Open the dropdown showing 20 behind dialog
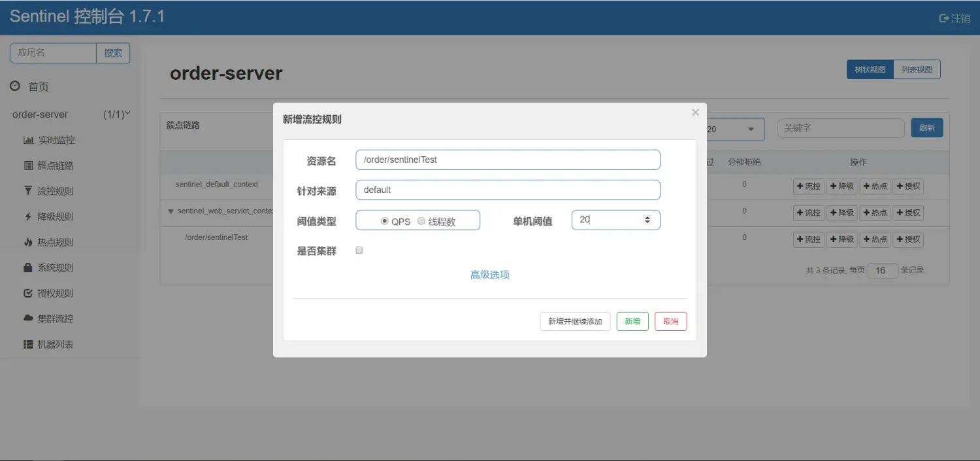980x461 pixels. click(x=735, y=129)
